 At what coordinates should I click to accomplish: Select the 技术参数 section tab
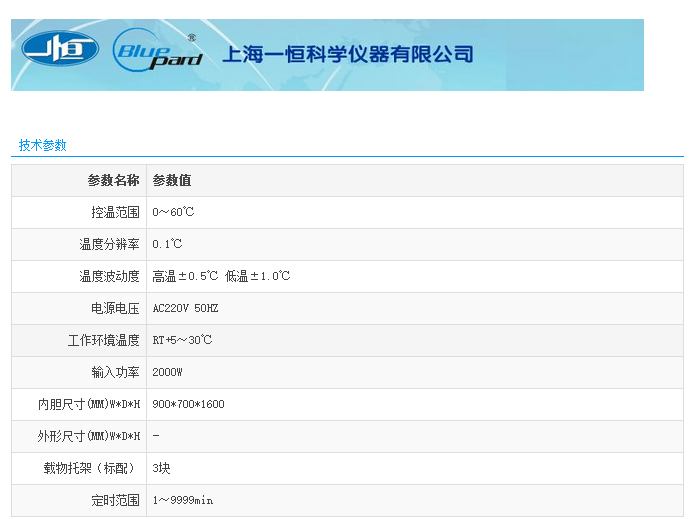(x=43, y=145)
